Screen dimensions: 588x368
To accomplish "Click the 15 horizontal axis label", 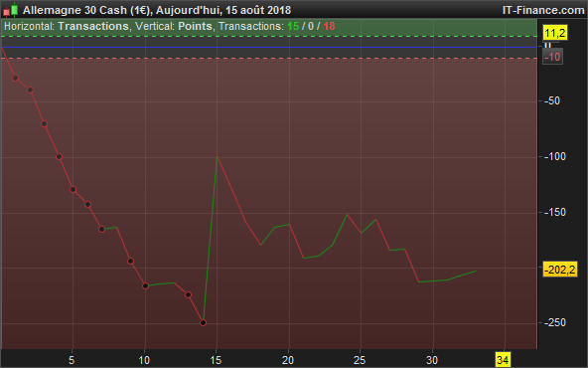I will point(216,360).
